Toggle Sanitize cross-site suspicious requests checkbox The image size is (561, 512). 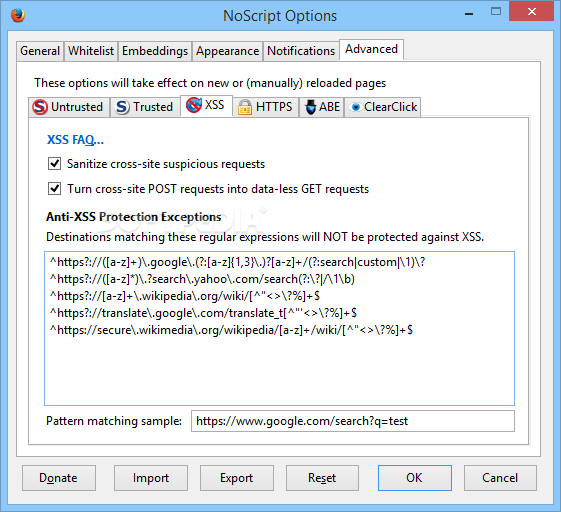(x=54, y=164)
